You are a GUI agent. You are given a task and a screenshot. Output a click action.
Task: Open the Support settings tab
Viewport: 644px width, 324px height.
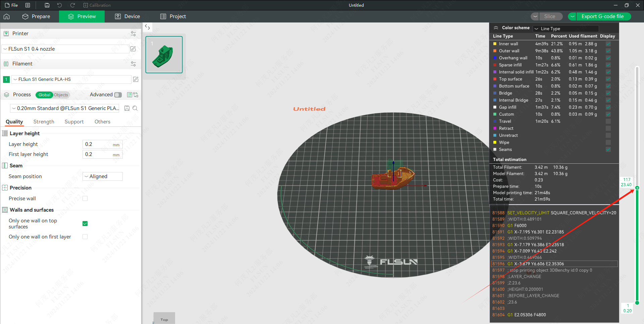[x=74, y=122]
